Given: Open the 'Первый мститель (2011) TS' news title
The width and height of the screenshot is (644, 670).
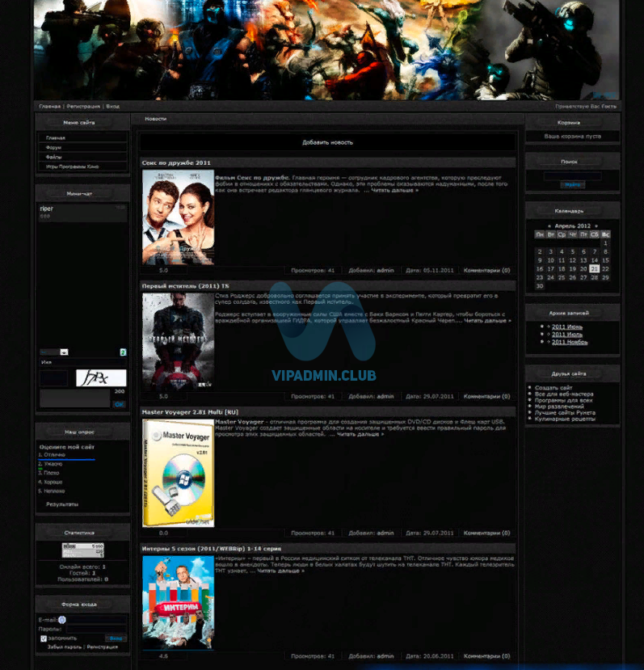Looking at the screenshot, I should click(186, 286).
